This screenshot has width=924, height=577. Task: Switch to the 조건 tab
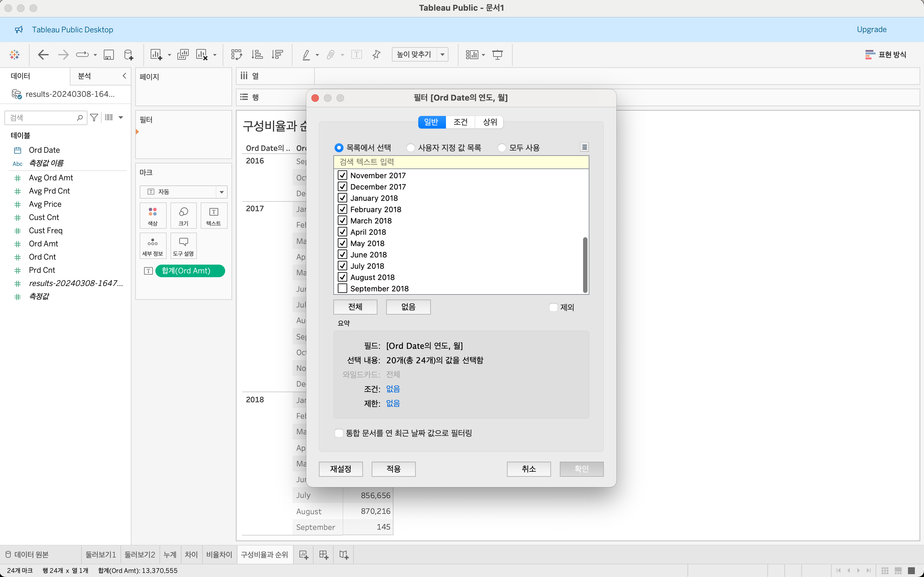pos(460,122)
